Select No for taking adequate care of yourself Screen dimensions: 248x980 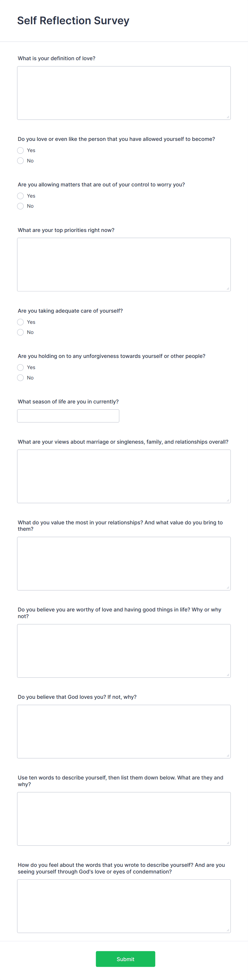[x=21, y=332]
